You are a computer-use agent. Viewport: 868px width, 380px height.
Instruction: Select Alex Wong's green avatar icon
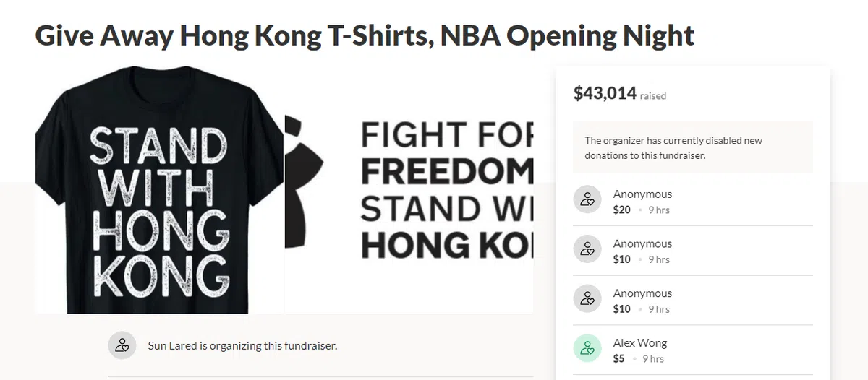click(x=587, y=349)
